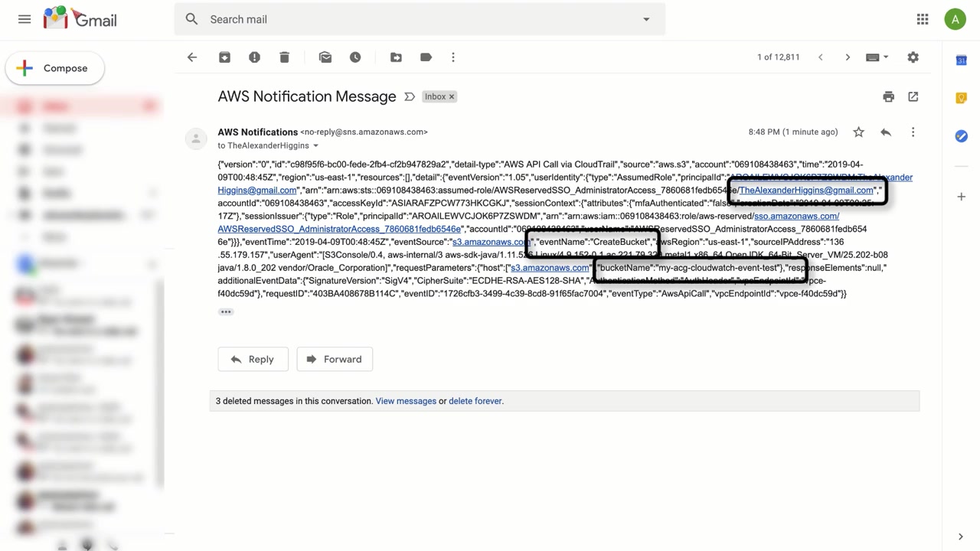The image size is (980, 551).
Task: Open the s3.amazonaws.com link after host
Action: [x=550, y=268]
